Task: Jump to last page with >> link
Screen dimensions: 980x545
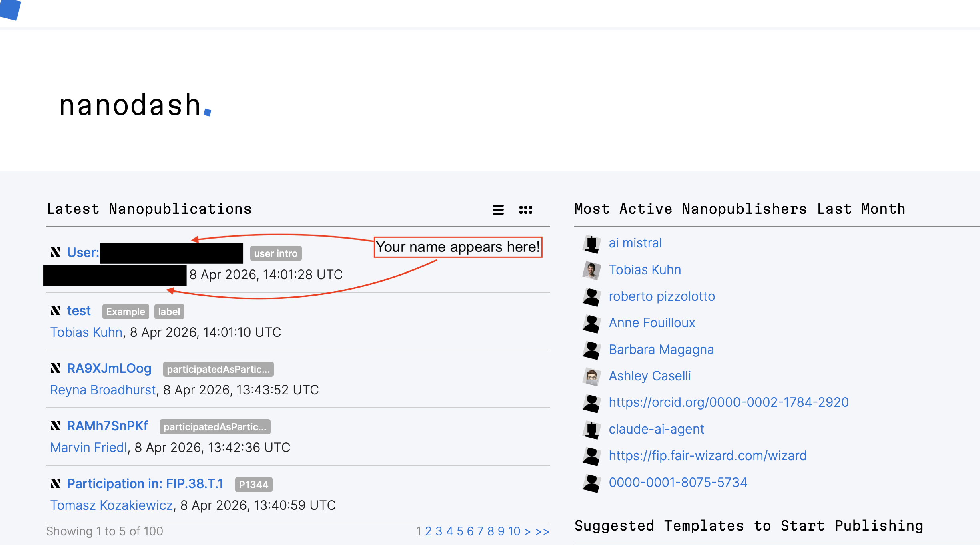Action: (x=542, y=531)
